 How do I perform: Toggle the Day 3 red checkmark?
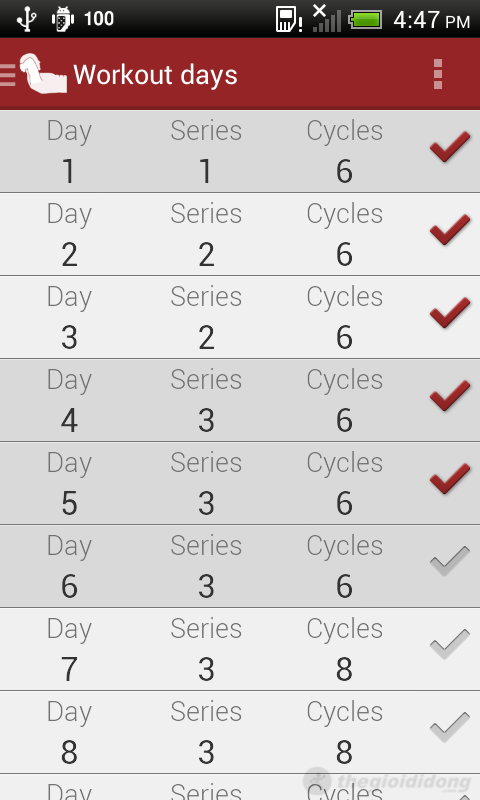[x=450, y=312]
